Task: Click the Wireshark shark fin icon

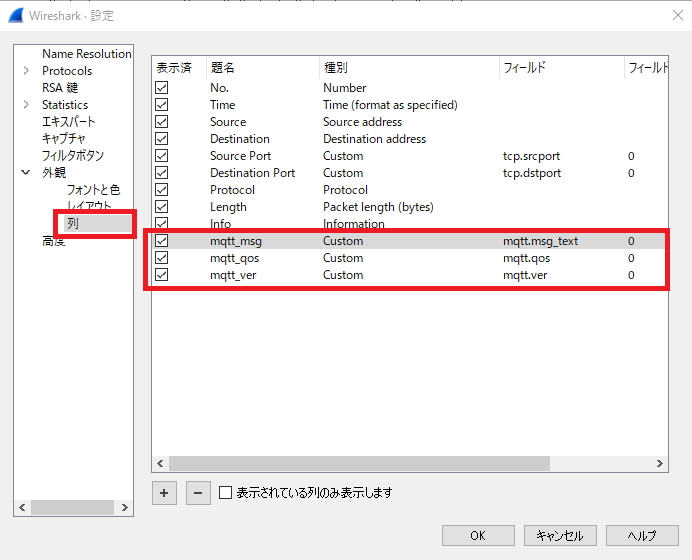Action: coord(16,15)
